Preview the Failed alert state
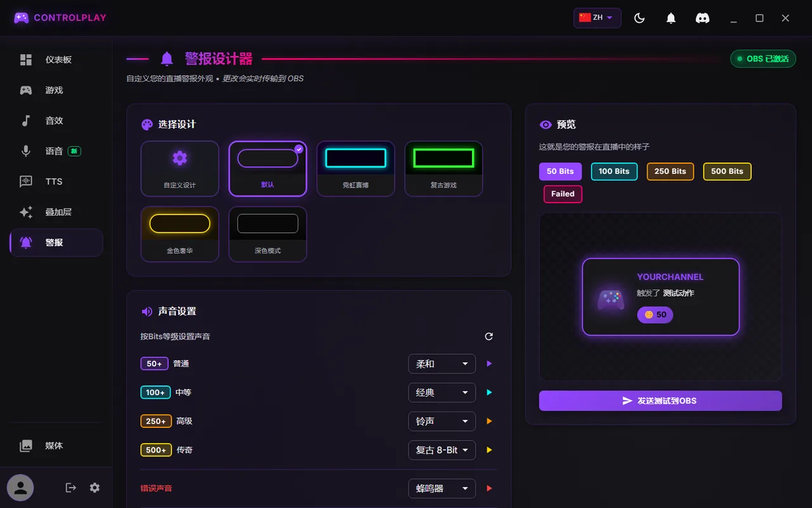Image resolution: width=812 pixels, height=508 pixels. tap(563, 194)
